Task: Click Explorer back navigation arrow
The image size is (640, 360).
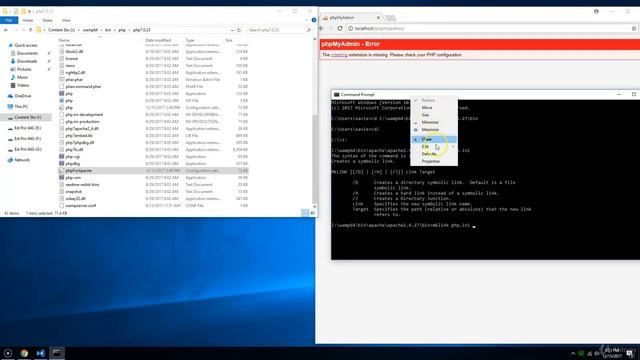Action: coord(6,30)
